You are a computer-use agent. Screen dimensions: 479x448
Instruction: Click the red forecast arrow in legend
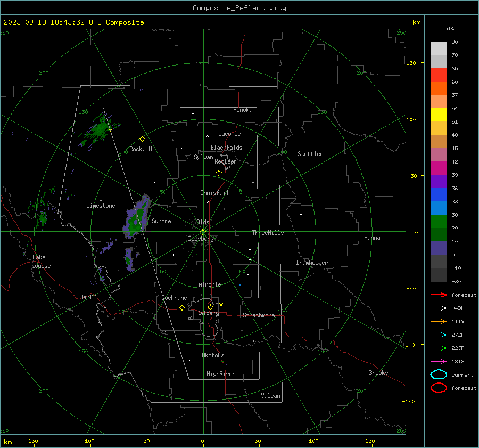pos(439,295)
